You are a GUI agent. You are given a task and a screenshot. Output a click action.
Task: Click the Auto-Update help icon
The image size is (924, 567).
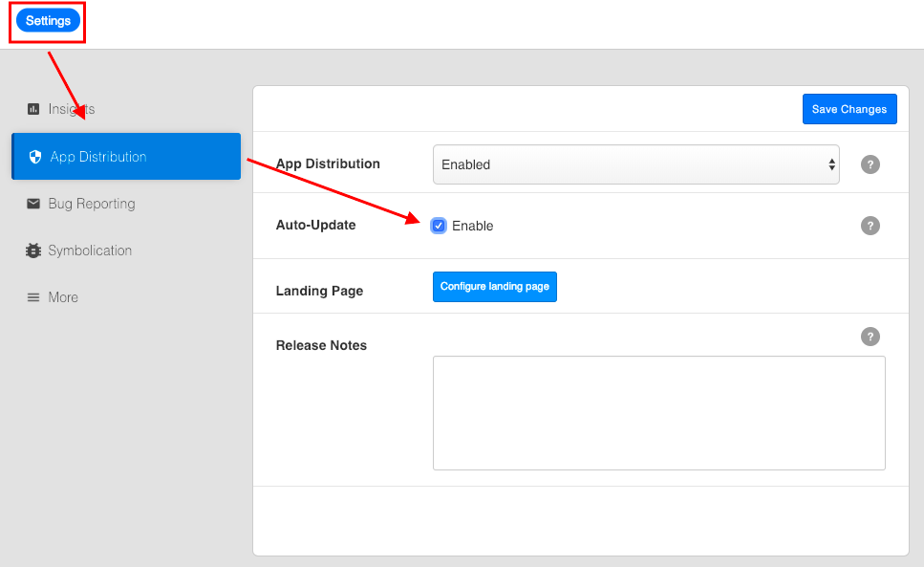tap(870, 226)
